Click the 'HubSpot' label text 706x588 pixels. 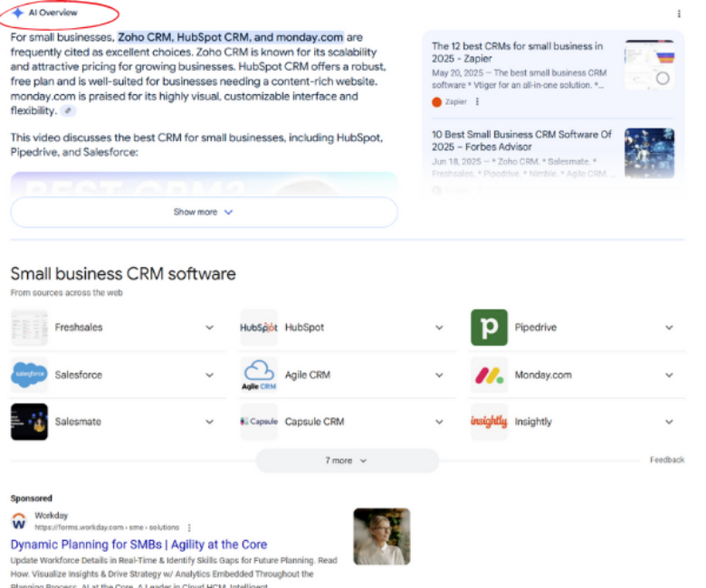[x=304, y=327]
